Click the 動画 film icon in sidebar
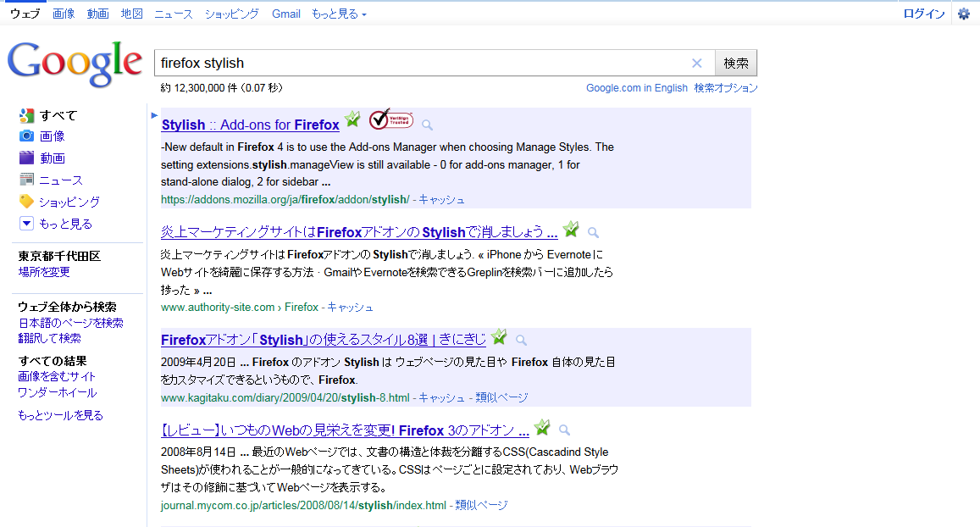The image size is (980, 527). click(26, 158)
